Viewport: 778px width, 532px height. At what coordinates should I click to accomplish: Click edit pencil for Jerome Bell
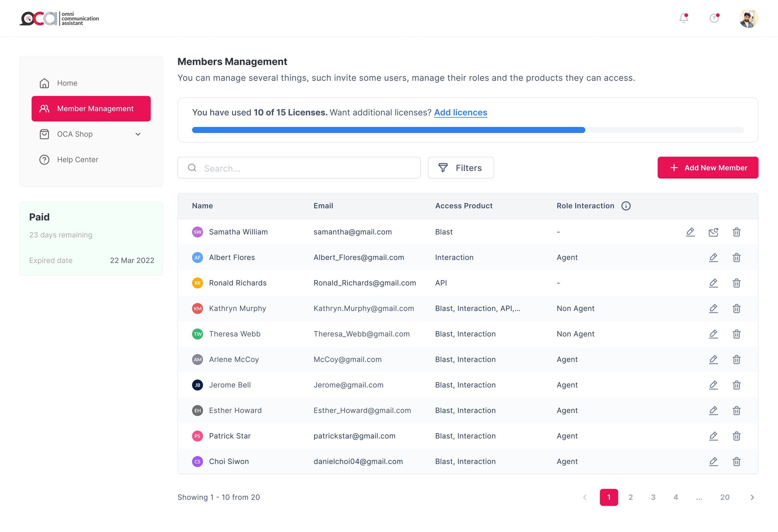click(x=713, y=385)
